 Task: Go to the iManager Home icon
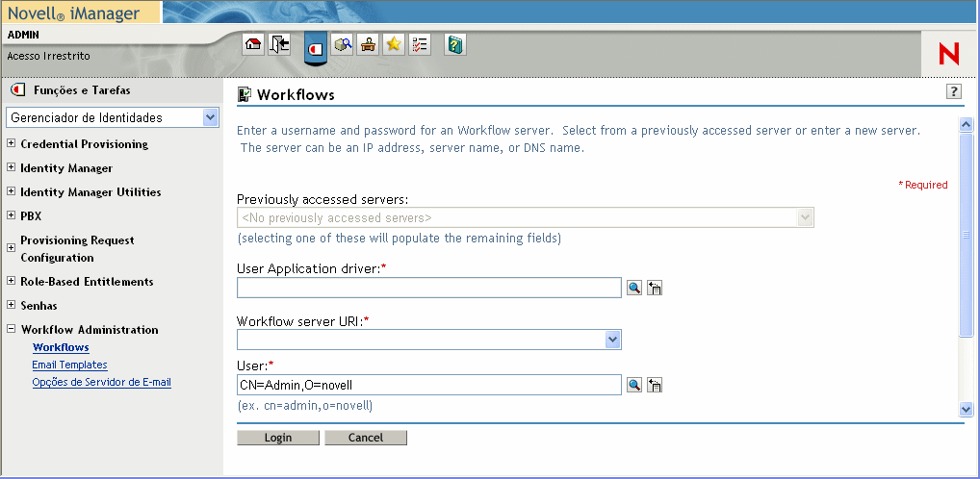tap(253, 44)
